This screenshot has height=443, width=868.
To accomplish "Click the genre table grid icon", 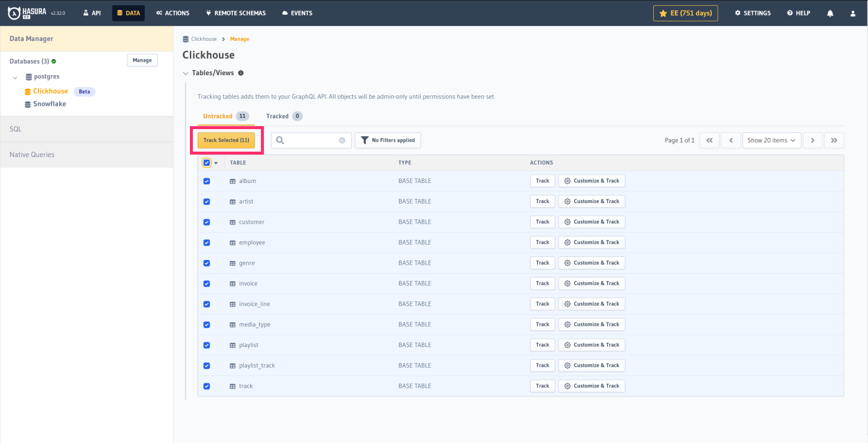I will (233, 263).
